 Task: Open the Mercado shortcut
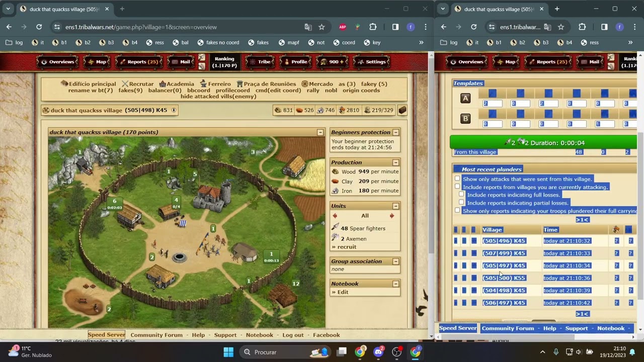[317, 84]
